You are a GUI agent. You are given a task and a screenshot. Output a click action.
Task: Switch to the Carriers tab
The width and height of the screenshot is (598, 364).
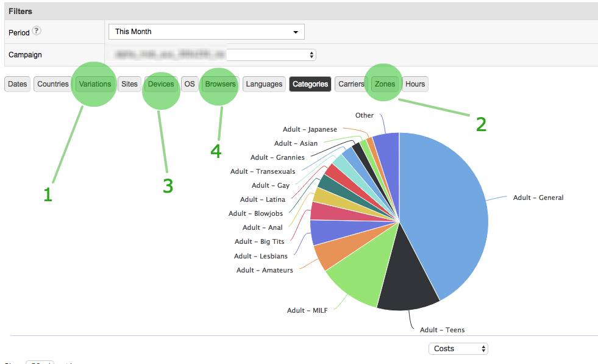click(x=351, y=84)
